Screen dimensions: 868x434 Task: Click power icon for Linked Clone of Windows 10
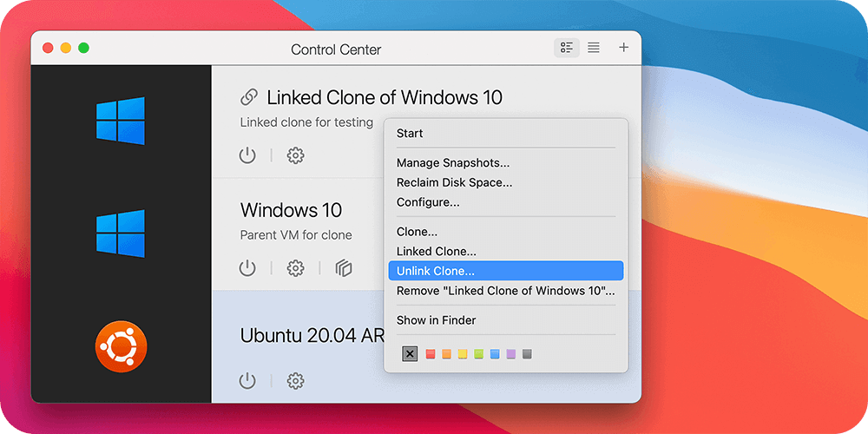248,155
